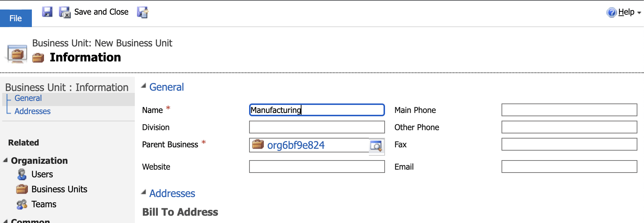
Task: Click the Save and New icon
Action: pyautogui.click(x=143, y=12)
